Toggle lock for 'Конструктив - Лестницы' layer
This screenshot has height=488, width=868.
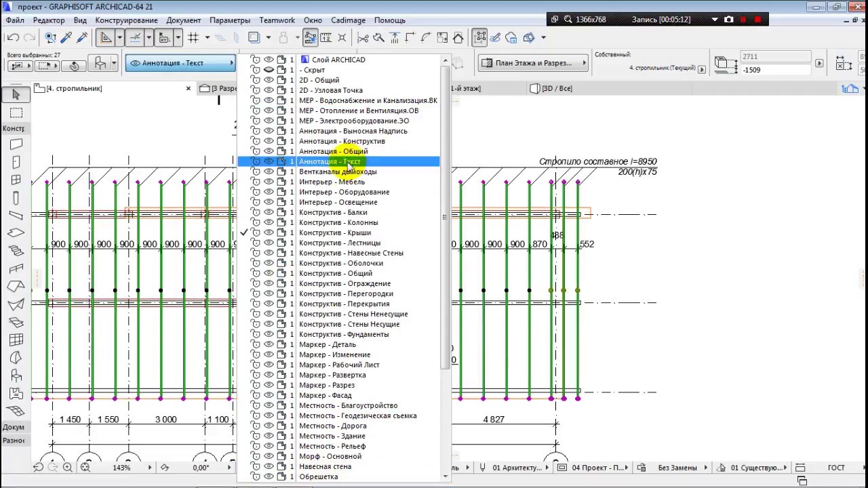tap(256, 243)
